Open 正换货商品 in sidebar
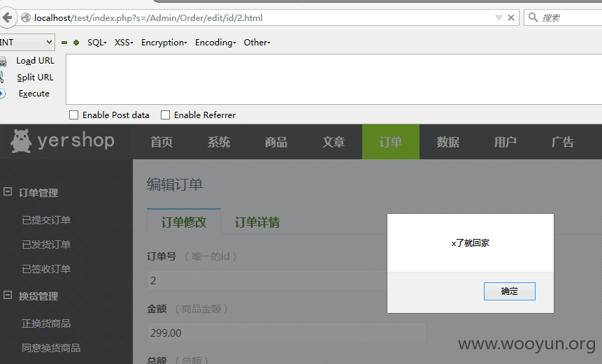The image size is (602, 364). click(x=46, y=323)
